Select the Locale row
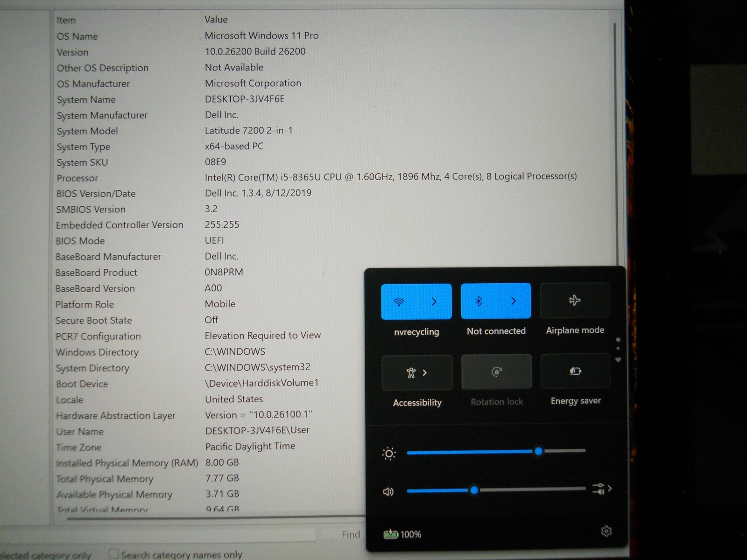The image size is (747, 560). pyautogui.click(x=70, y=400)
